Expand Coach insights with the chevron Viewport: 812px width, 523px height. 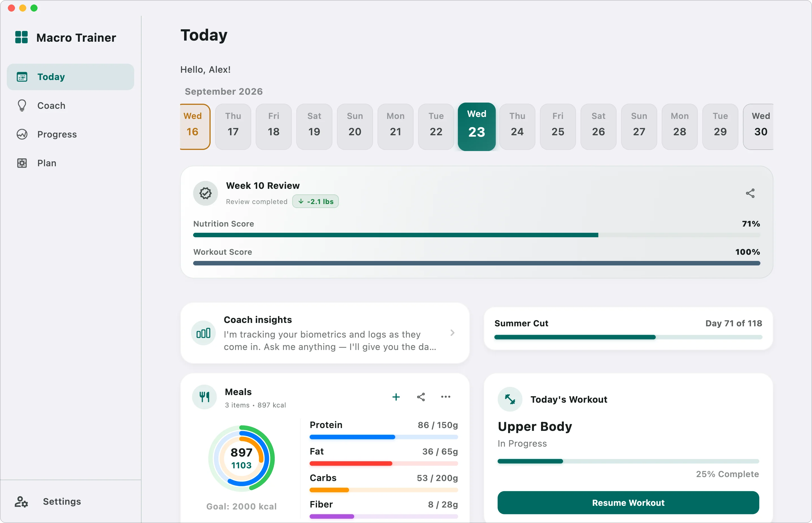[x=453, y=333]
